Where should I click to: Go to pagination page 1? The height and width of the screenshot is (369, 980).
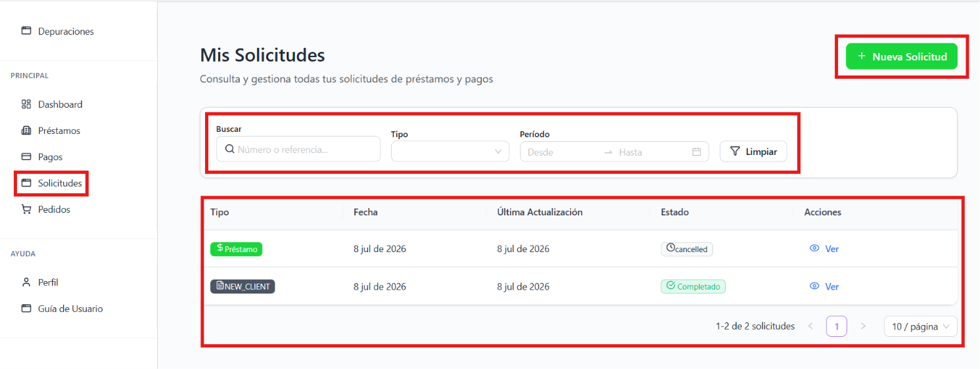click(x=837, y=326)
